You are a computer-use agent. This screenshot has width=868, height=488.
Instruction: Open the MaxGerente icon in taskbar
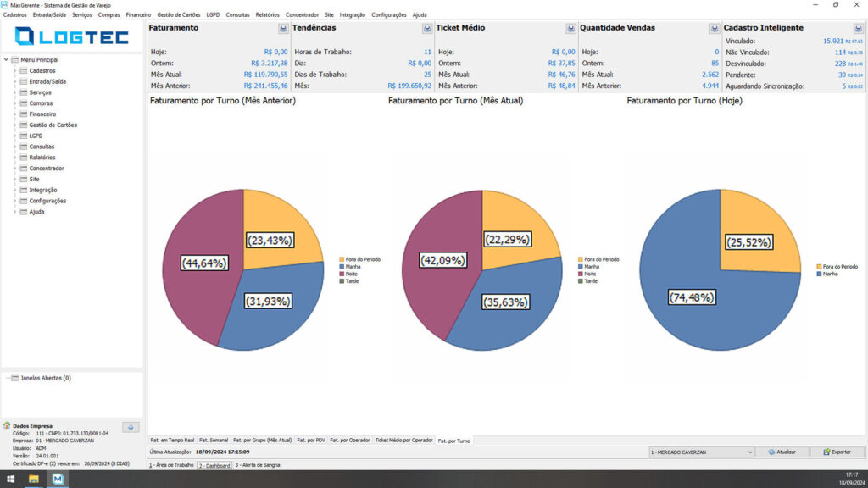click(58, 480)
